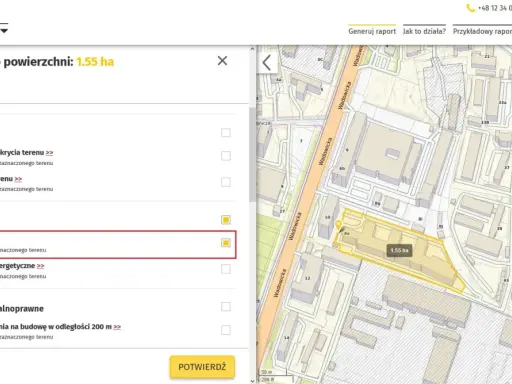Enable the 'enu >>' row checkbox
Image resolution: width=512 pixels, height=384 pixels.
(x=226, y=182)
